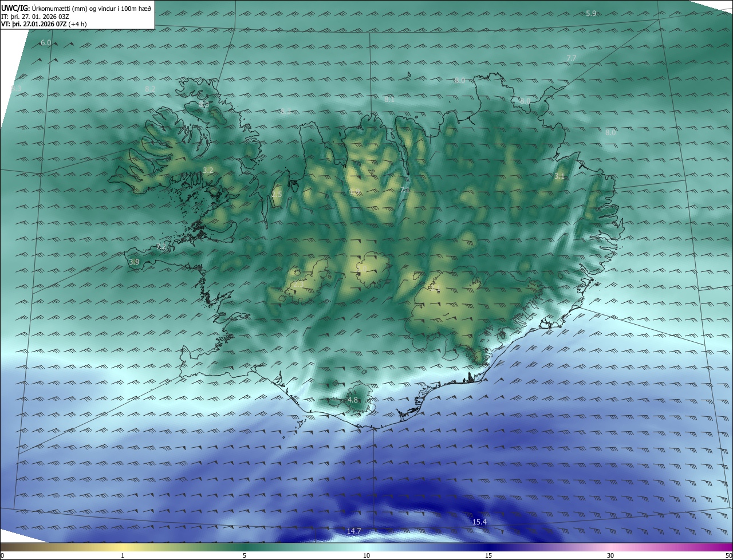This screenshot has height=560, width=733.
Task: Click the 4.8 value label on the map
Action: click(353, 400)
